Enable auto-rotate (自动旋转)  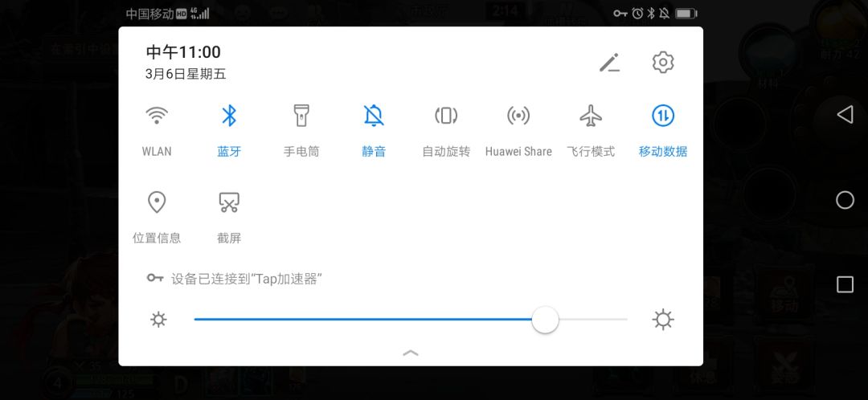446,116
